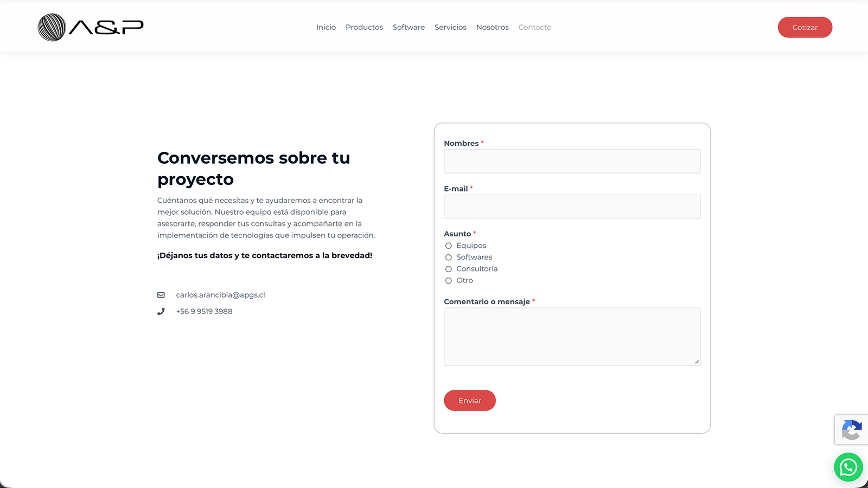Screen dimensions: 868x488
Task: Click the phone icon beside the phone number
Action: 161,311
